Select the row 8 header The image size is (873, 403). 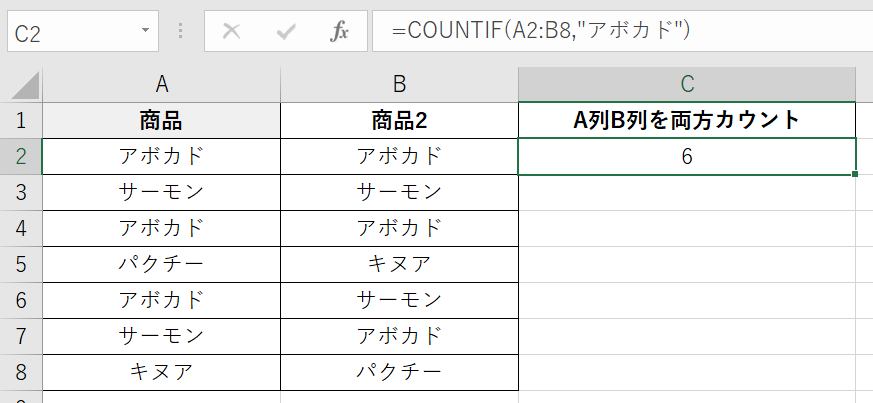(21, 372)
